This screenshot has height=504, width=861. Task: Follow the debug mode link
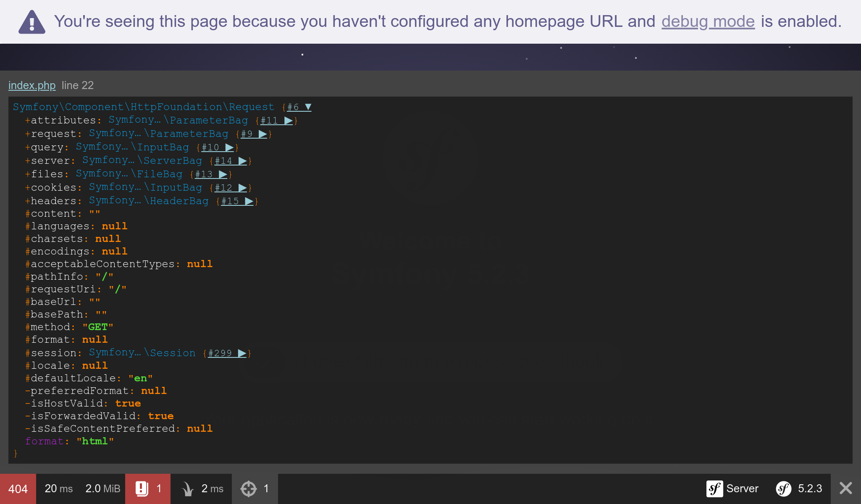tap(708, 21)
